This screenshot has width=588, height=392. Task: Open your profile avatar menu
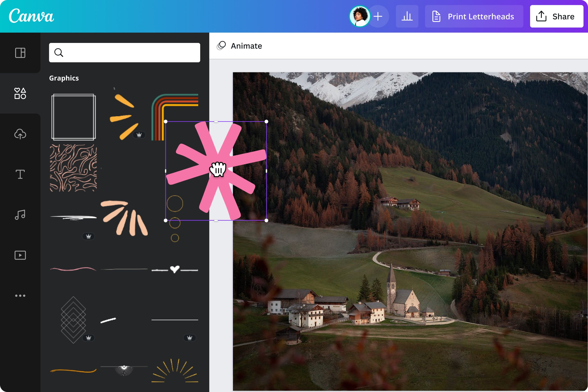[359, 16]
